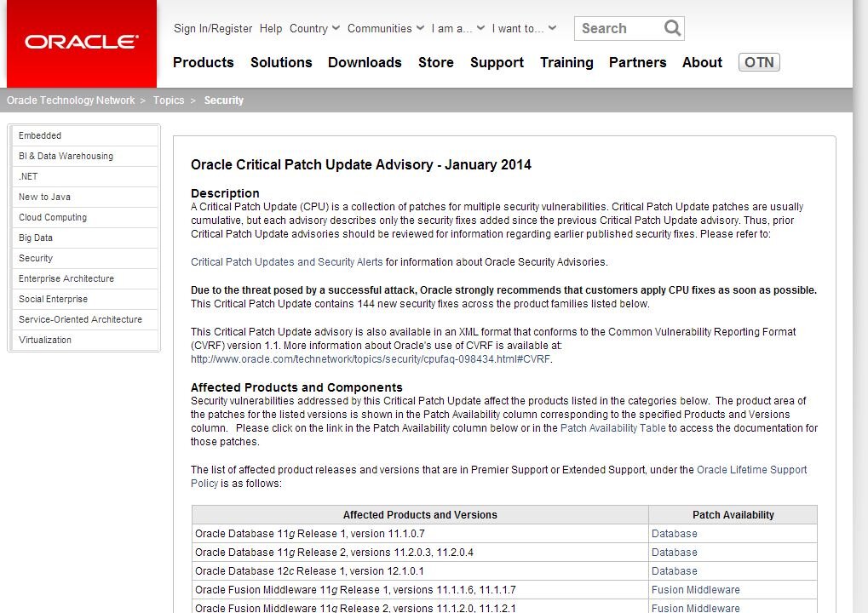Open the Database patch link for 11.1.0.7
Image resolution: width=868 pixels, height=613 pixels.
(674, 533)
